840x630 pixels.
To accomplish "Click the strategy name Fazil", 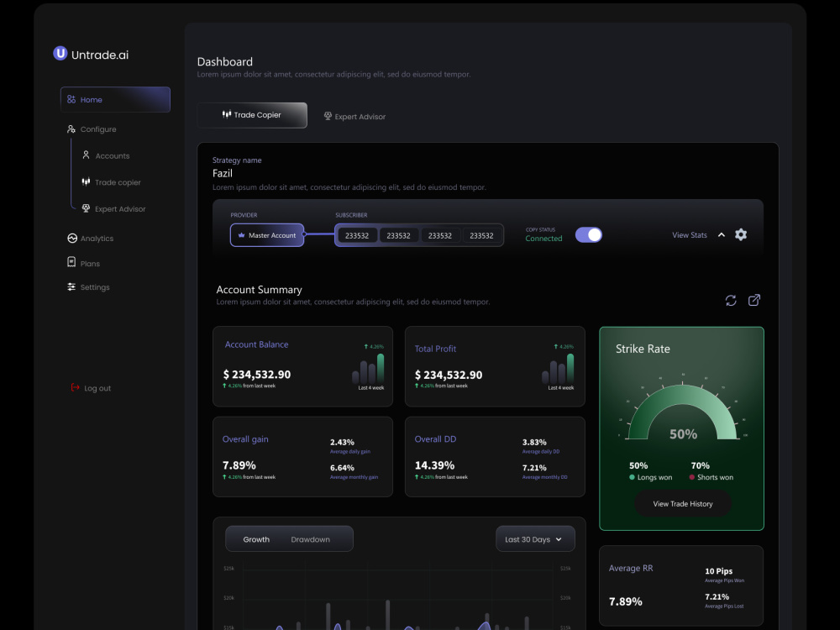I will pyautogui.click(x=223, y=173).
